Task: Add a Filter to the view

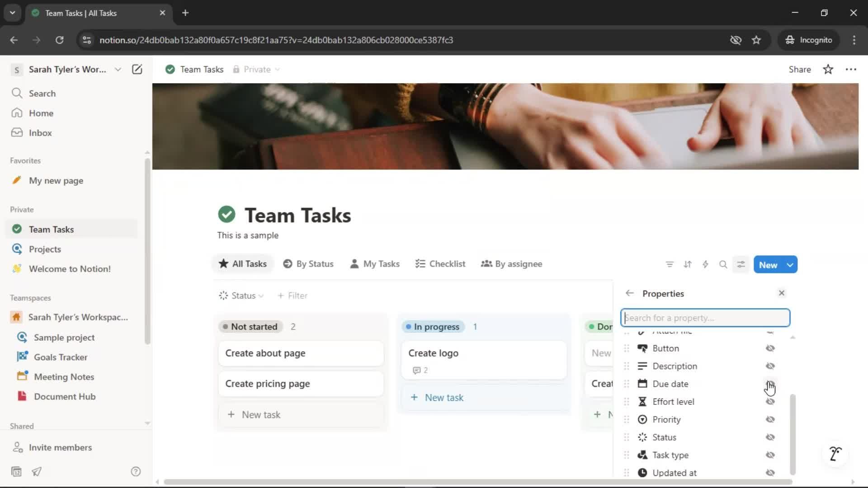Action: pos(292,296)
